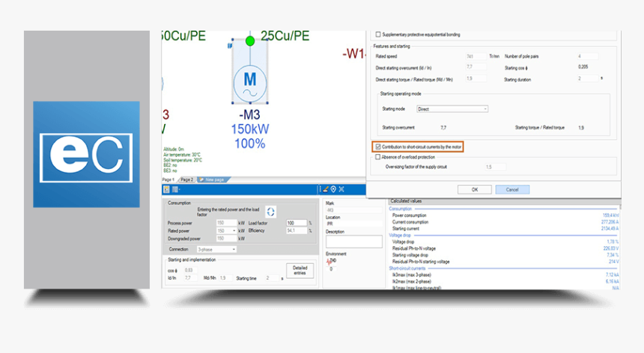Click the elec calc logo image
This screenshot has height=353, width=644.
point(86,154)
